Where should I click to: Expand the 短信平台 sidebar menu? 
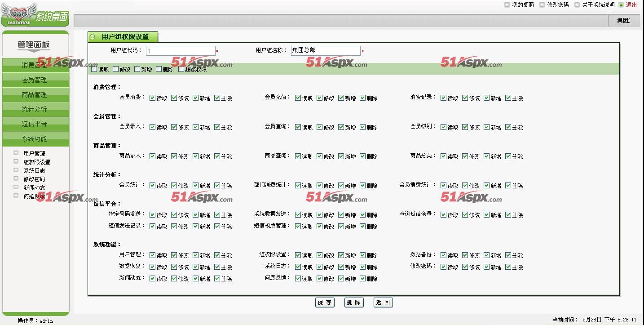pyautogui.click(x=35, y=124)
